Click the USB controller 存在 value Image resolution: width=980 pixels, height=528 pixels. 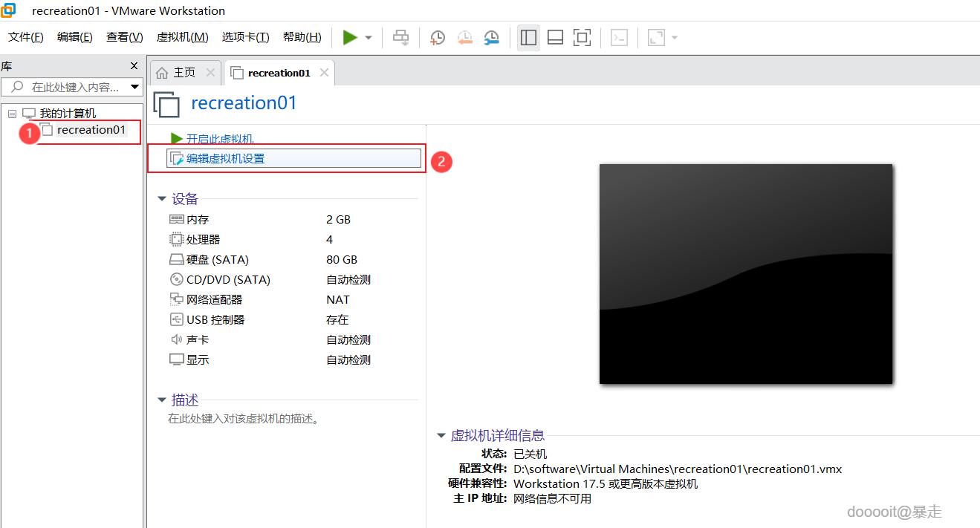[x=337, y=319]
